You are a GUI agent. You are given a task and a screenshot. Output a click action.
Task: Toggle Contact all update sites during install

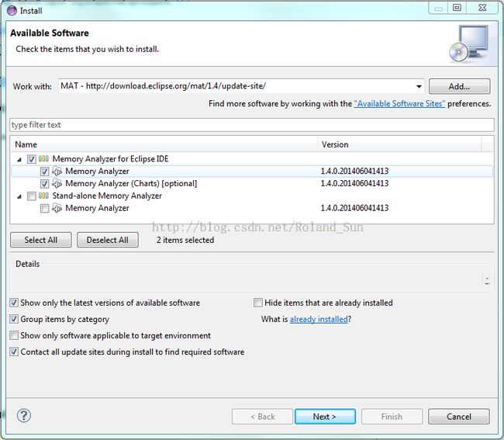[x=14, y=352]
